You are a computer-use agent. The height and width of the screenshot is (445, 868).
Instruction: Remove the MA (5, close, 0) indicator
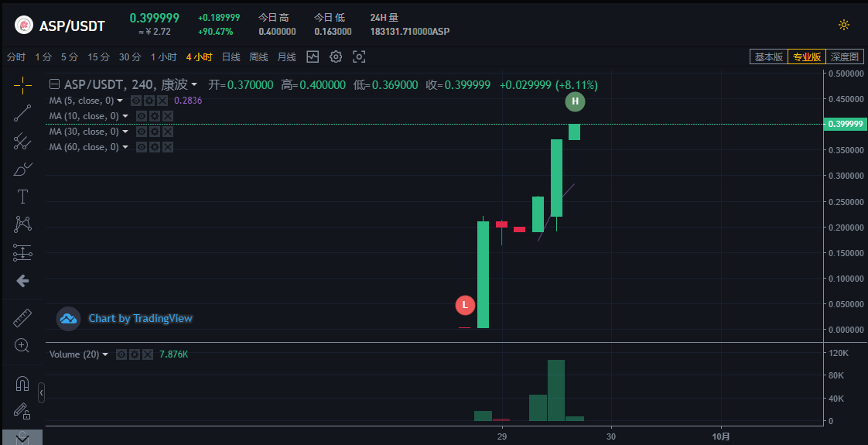[x=162, y=101]
